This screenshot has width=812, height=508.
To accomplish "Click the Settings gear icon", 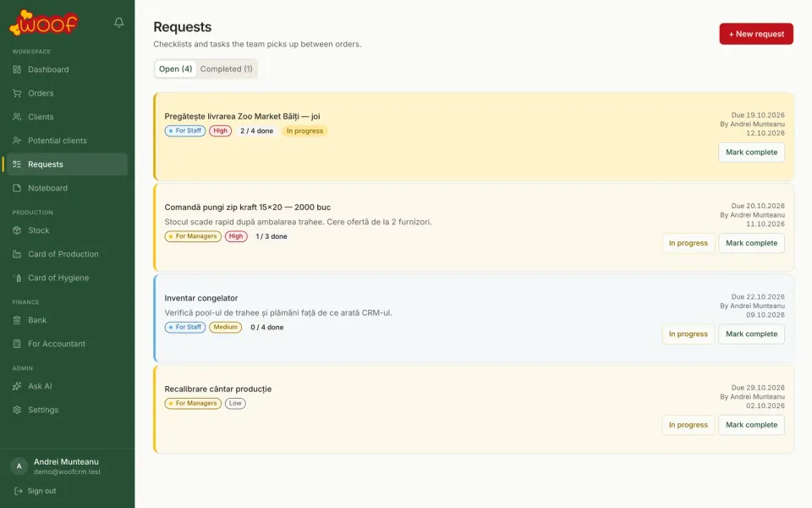I will (17, 410).
